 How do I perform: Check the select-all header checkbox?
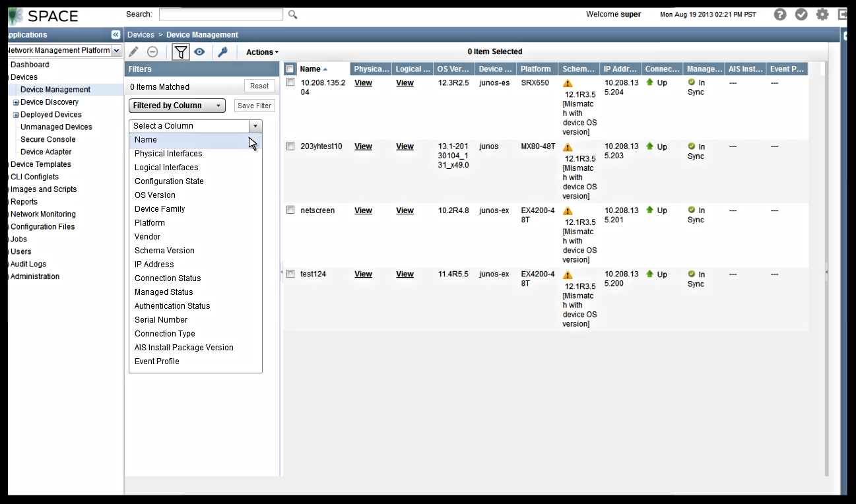tap(290, 69)
